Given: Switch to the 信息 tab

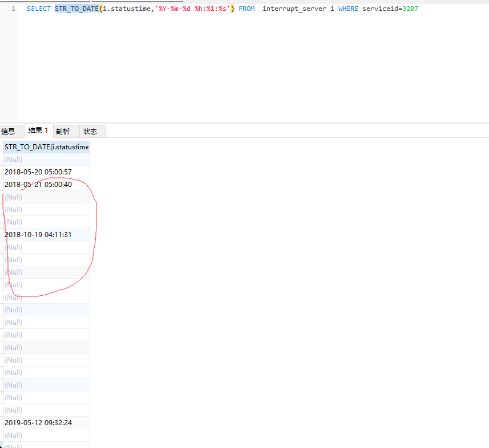Looking at the screenshot, I should pyautogui.click(x=8, y=131).
